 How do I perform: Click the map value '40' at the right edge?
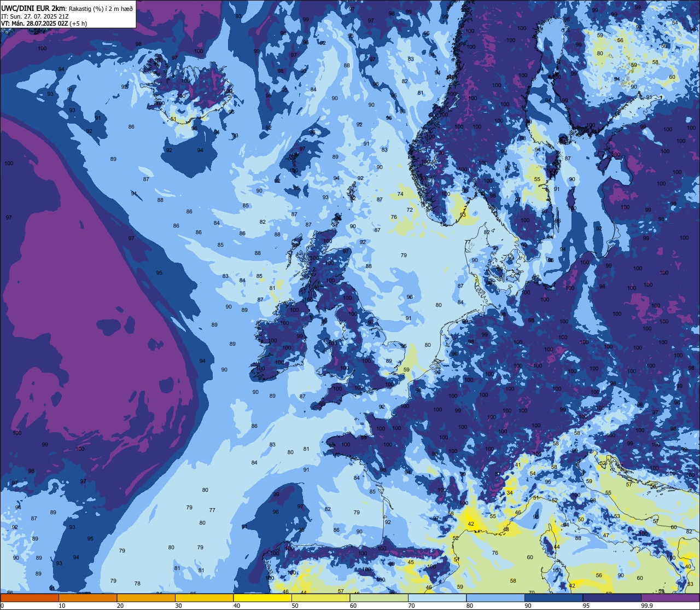[688, 567]
